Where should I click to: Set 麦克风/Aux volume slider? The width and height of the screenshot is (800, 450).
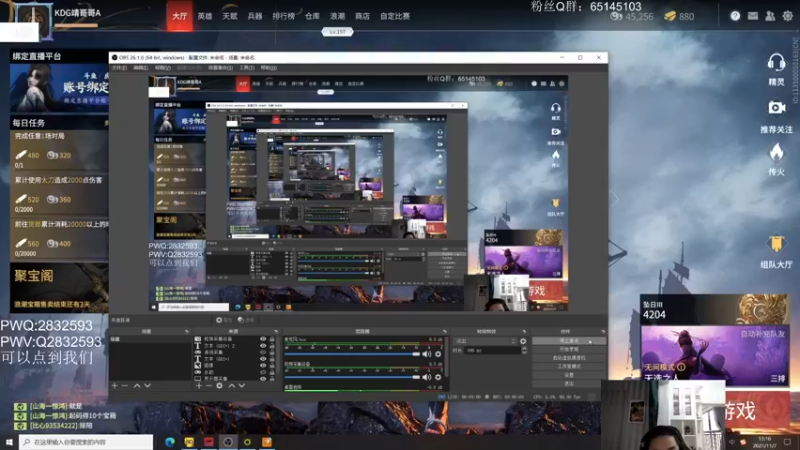(352, 354)
